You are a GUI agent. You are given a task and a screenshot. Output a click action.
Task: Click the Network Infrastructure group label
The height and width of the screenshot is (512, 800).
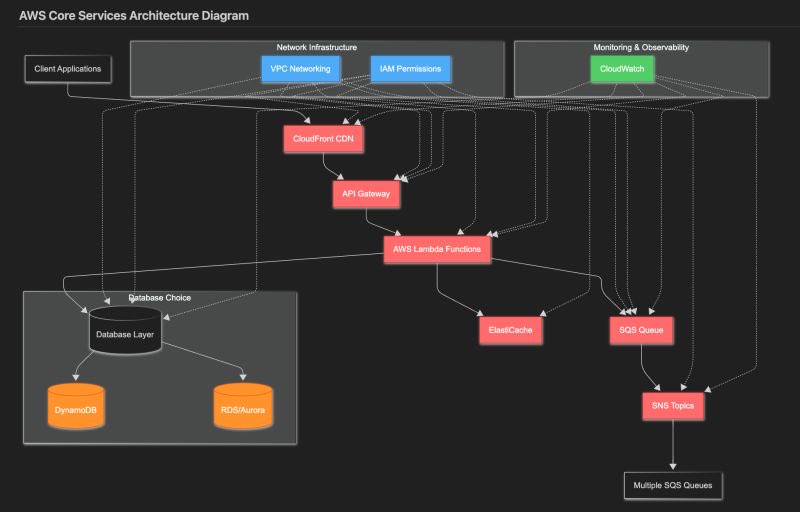(317, 47)
